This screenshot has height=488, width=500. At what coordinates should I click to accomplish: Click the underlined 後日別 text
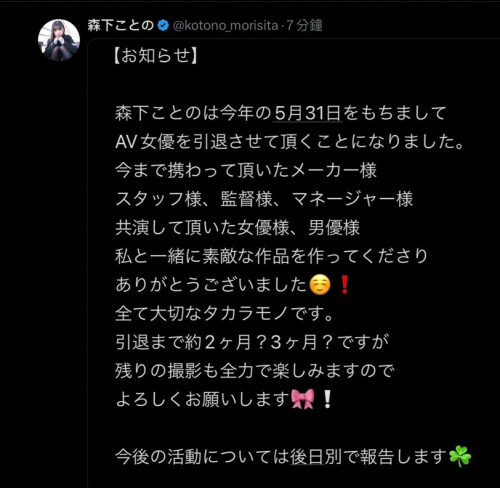pos(316,457)
